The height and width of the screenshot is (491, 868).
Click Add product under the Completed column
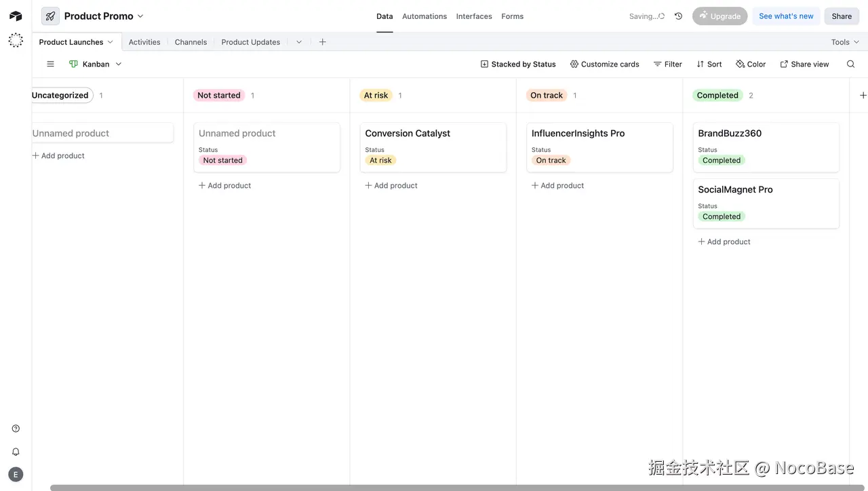pyautogui.click(x=724, y=241)
